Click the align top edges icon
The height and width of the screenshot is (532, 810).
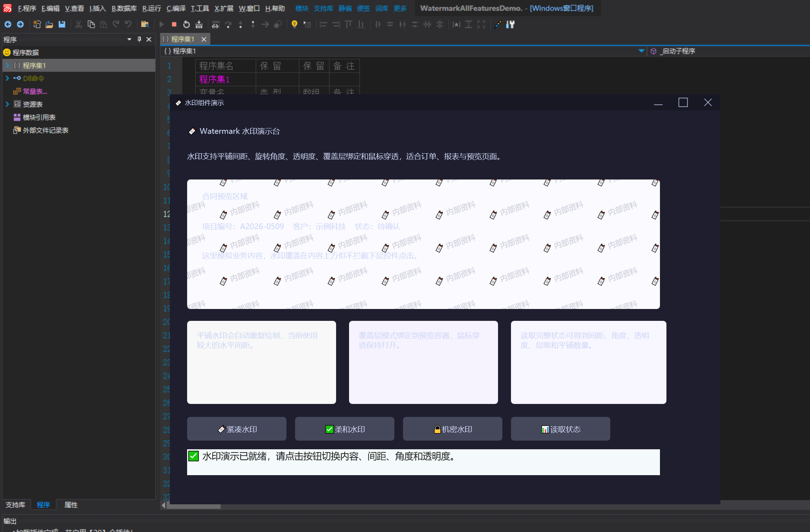pyautogui.click(x=348, y=24)
